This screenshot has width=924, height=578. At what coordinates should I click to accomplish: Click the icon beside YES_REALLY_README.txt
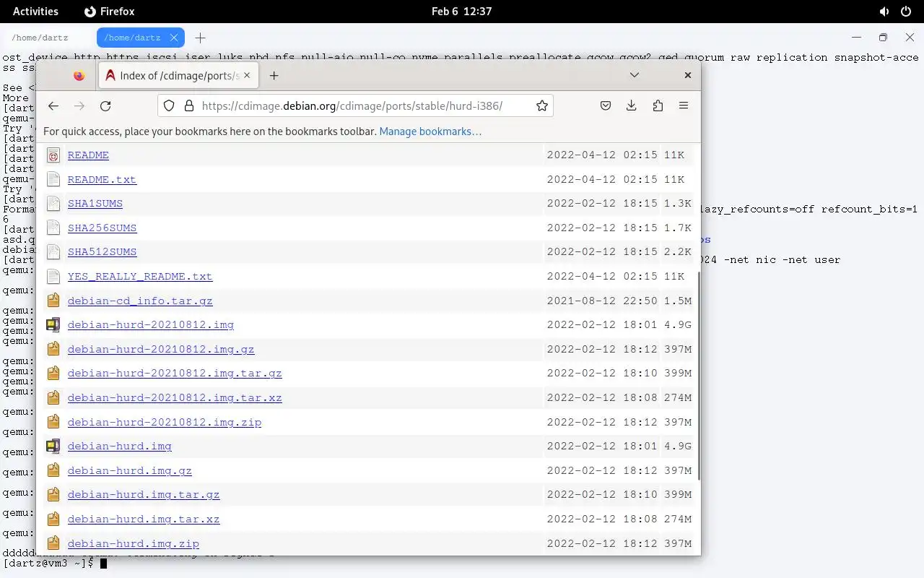pos(53,276)
